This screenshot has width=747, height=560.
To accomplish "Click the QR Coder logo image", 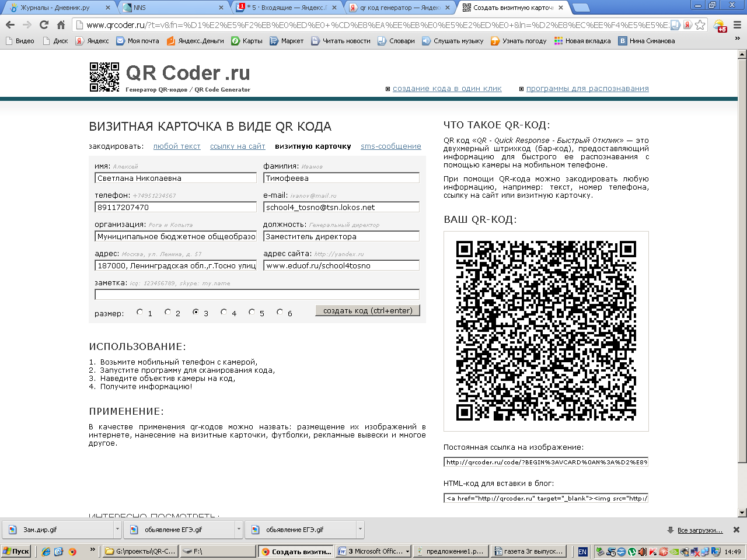I will point(104,77).
